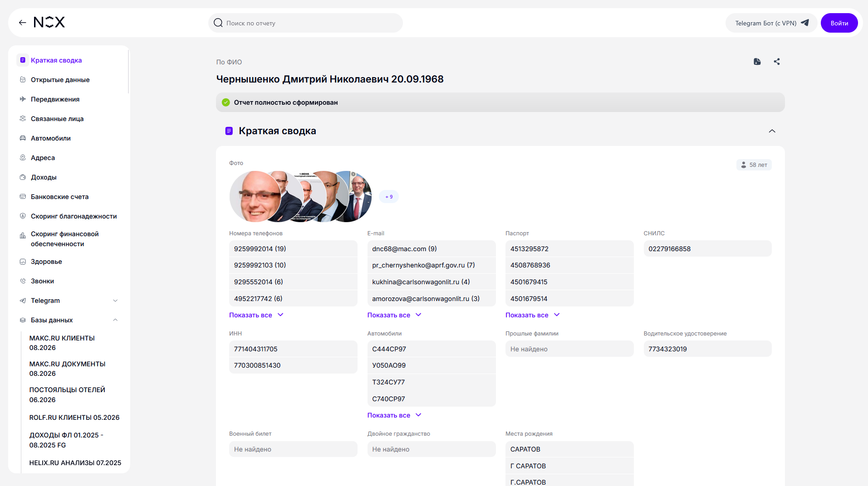Open ПОСТОЯЛЬЦЫ ОТЕЛЕЙ 06.2026 database

pos(67,395)
